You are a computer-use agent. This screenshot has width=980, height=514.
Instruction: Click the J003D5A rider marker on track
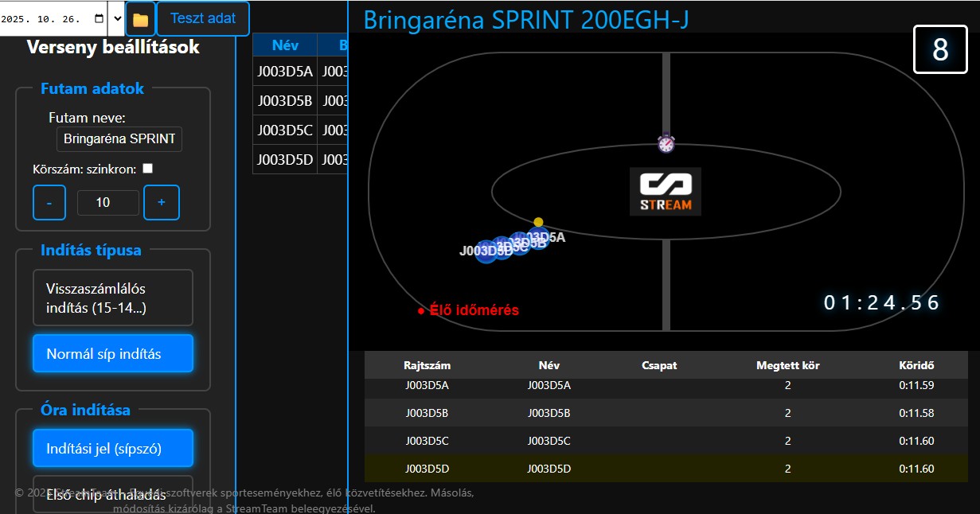point(540,237)
